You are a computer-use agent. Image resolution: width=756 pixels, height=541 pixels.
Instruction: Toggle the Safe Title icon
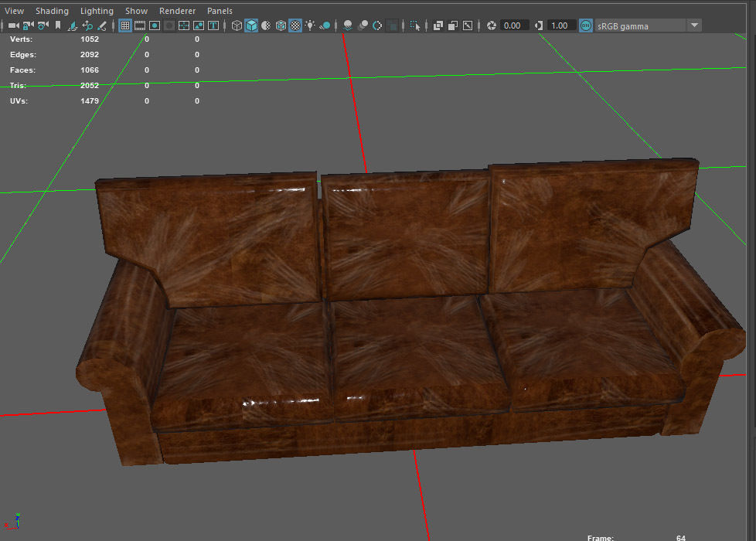click(x=213, y=26)
